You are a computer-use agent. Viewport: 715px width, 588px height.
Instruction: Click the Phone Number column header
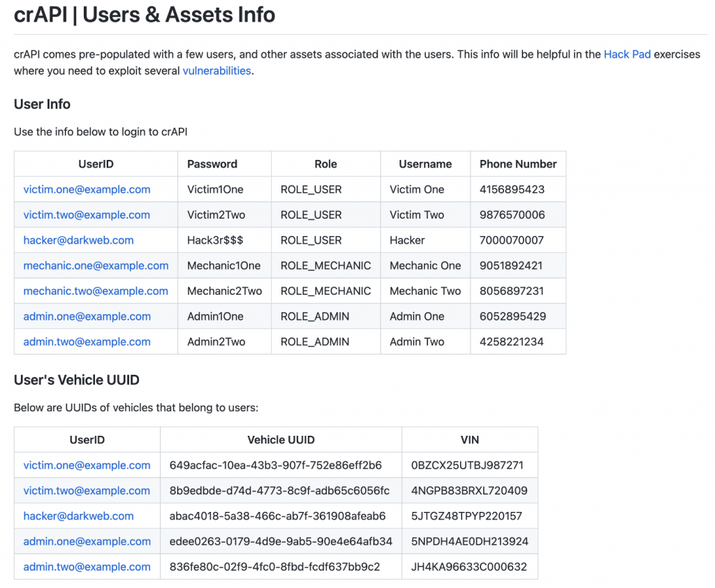pos(518,164)
